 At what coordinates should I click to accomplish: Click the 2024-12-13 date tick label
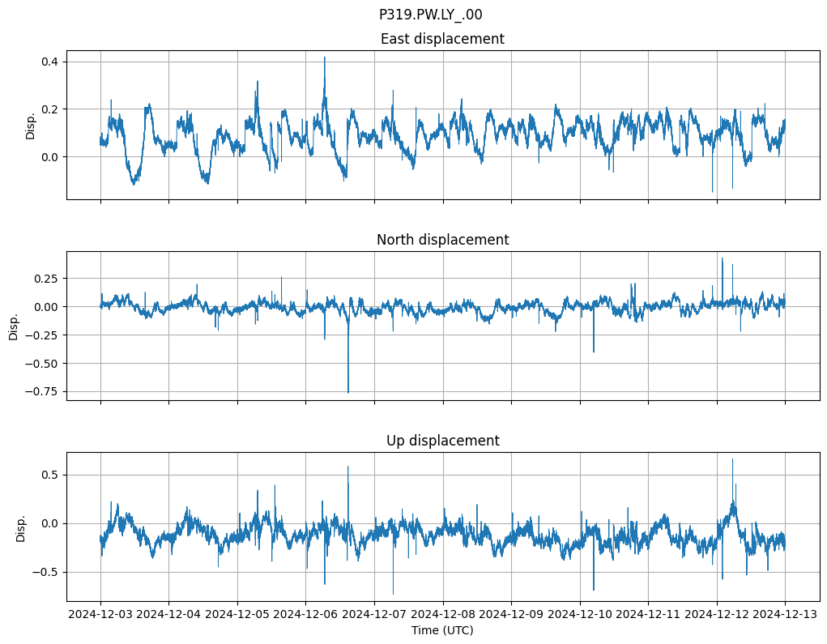[785, 615]
